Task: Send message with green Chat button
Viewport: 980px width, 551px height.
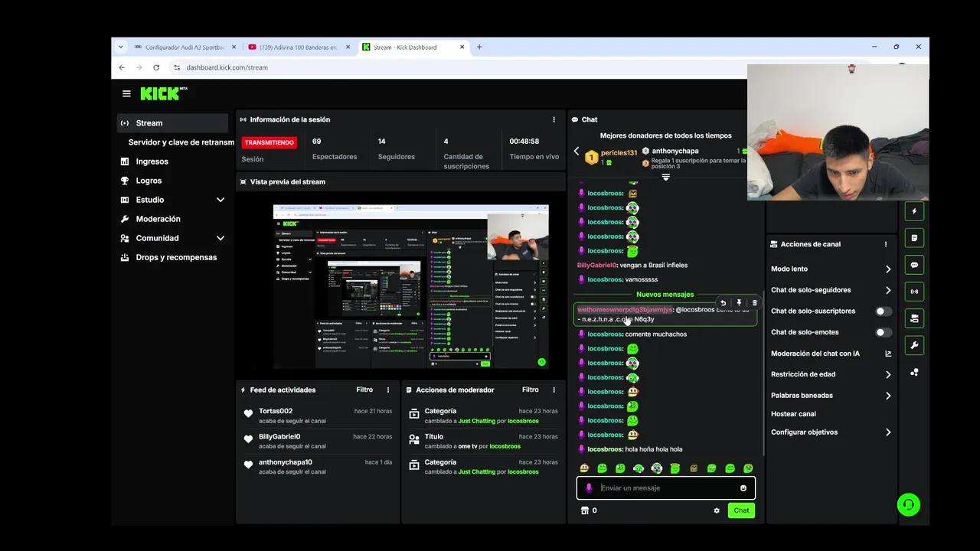Action: click(x=741, y=510)
